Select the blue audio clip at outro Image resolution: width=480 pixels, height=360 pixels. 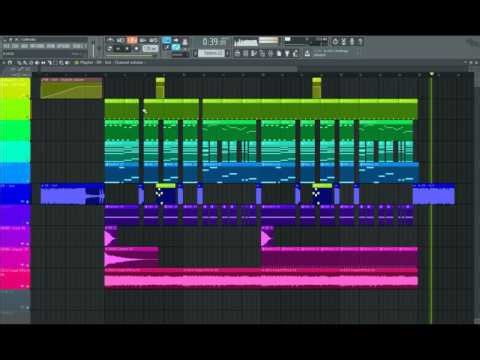click(434, 194)
